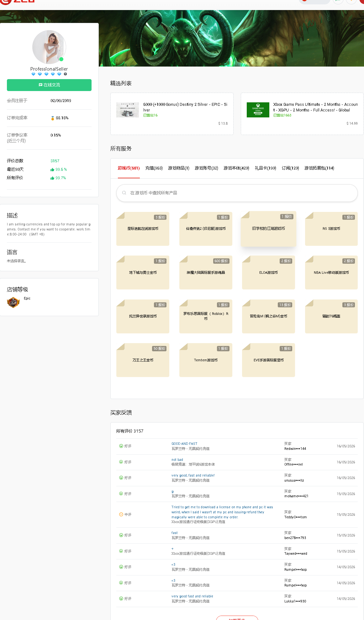Open the 神魔大陆国际服手游魂晶 folder card

(x=206, y=272)
